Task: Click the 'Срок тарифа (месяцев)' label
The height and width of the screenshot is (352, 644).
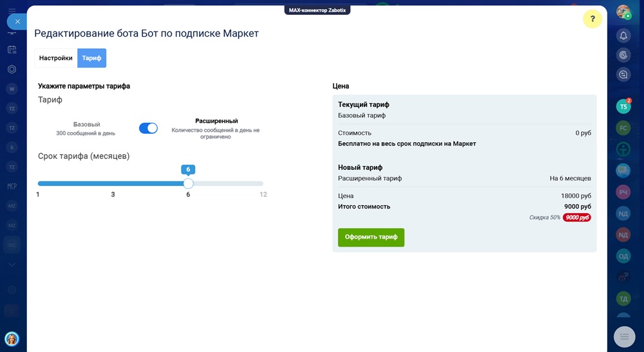Action: (84, 156)
